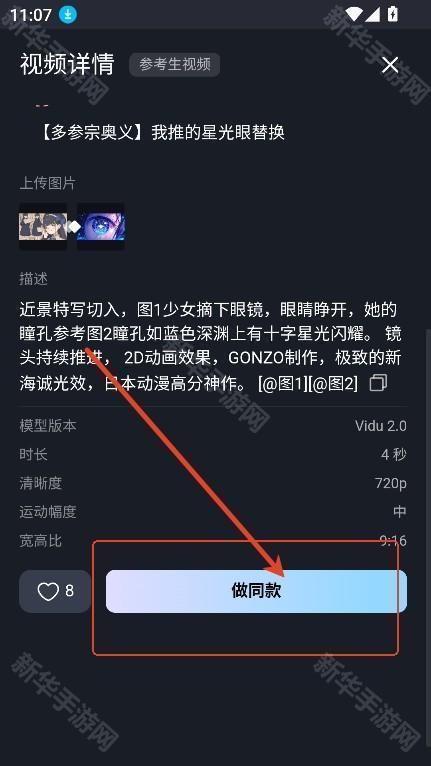Close the 视频详情 panel with X
This screenshot has height=766, width=431.
(390, 64)
